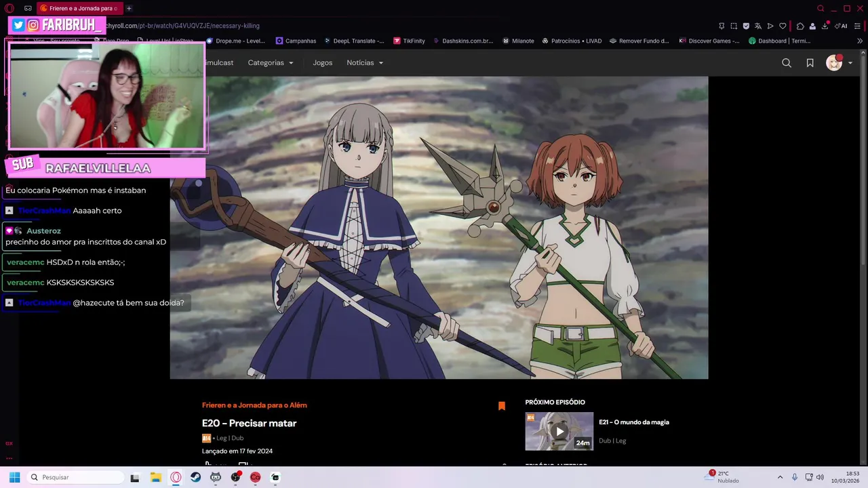Play the E21 next episode thumbnail

point(559,431)
